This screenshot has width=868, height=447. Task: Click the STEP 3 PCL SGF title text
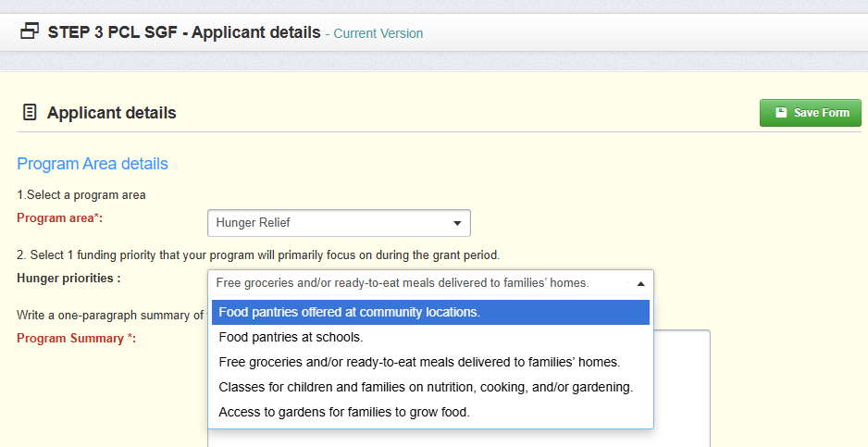pos(184,32)
